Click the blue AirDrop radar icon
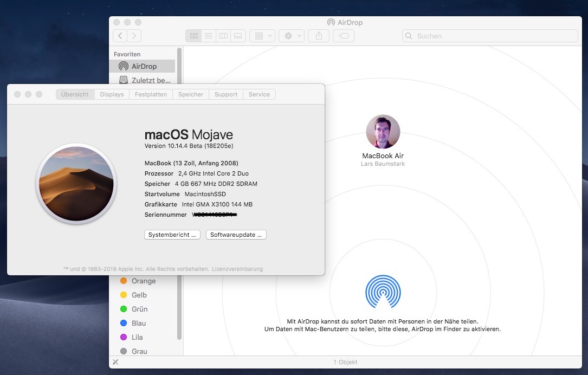The width and height of the screenshot is (588, 375). (383, 292)
